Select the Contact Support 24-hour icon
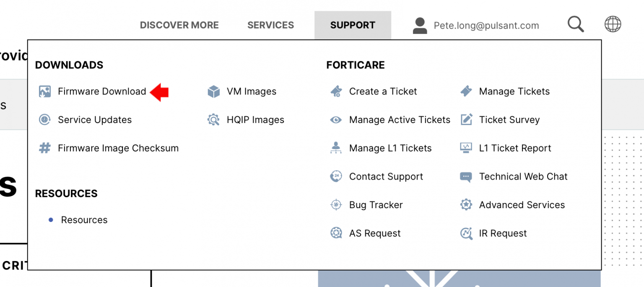The width and height of the screenshot is (644, 287). tap(336, 176)
